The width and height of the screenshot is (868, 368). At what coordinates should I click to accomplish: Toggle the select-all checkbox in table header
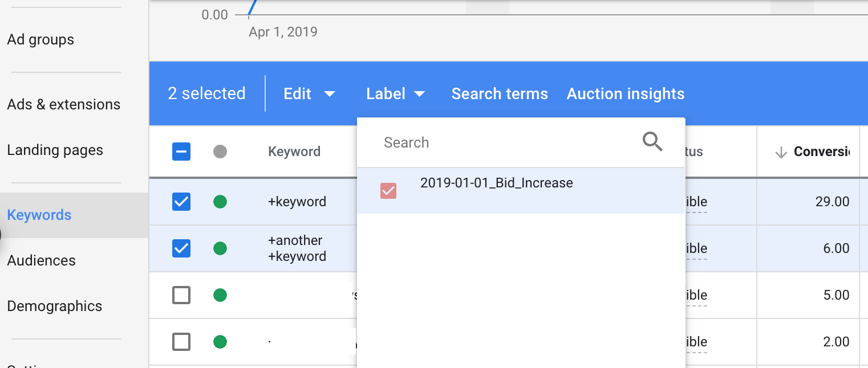(181, 152)
